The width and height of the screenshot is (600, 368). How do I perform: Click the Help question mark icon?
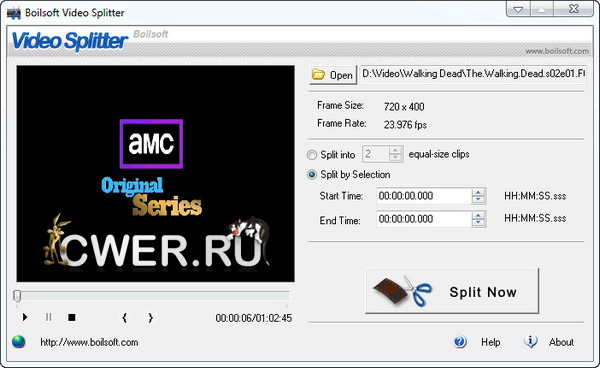click(x=460, y=342)
